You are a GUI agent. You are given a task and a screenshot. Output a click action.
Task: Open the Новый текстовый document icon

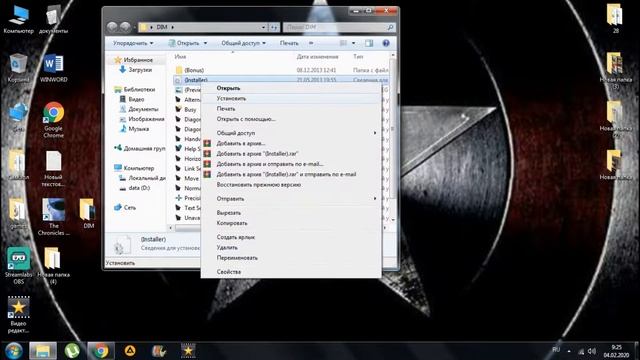click(x=53, y=169)
